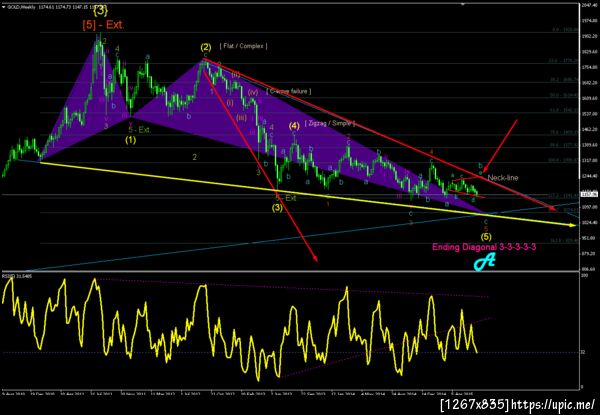Screen dimensions: 600x415
Task: Select the '[ C-wave failure ]' annotation
Action: point(289,91)
